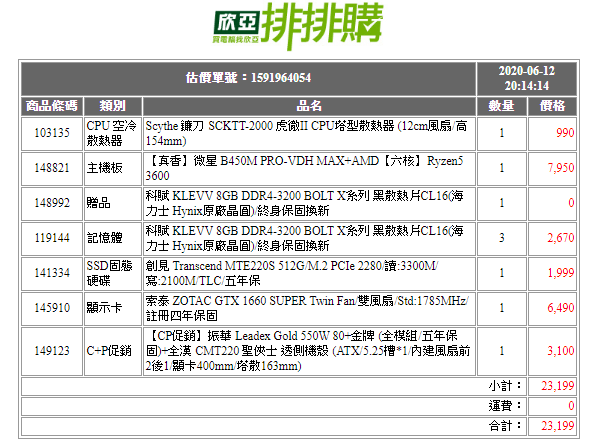Select KLEVV 8GB product name in 記憶體 row
Screen dimensions: 603x443
305,238
